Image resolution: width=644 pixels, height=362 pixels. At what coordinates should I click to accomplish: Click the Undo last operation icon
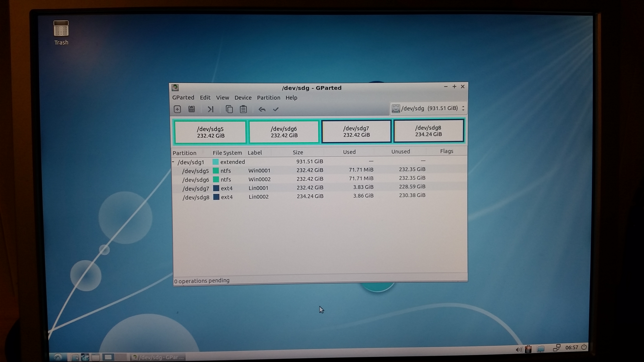pyautogui.click(x=262, y=109)
